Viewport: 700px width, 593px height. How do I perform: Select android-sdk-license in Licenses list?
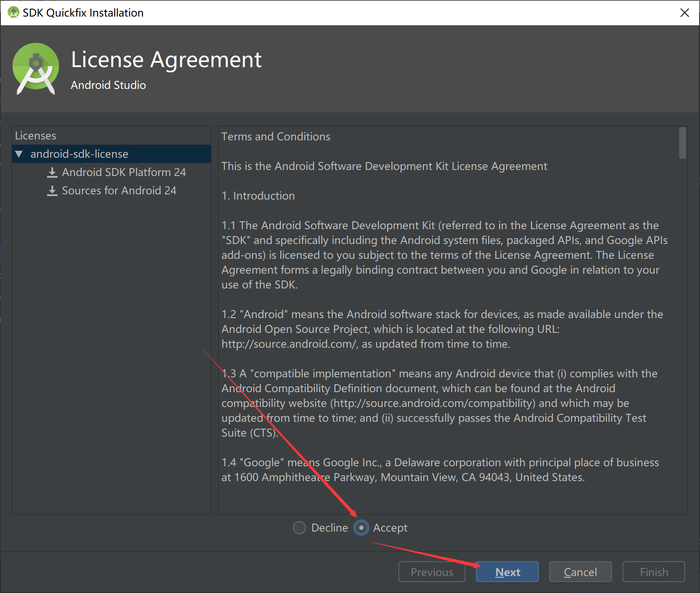point(112,154)
